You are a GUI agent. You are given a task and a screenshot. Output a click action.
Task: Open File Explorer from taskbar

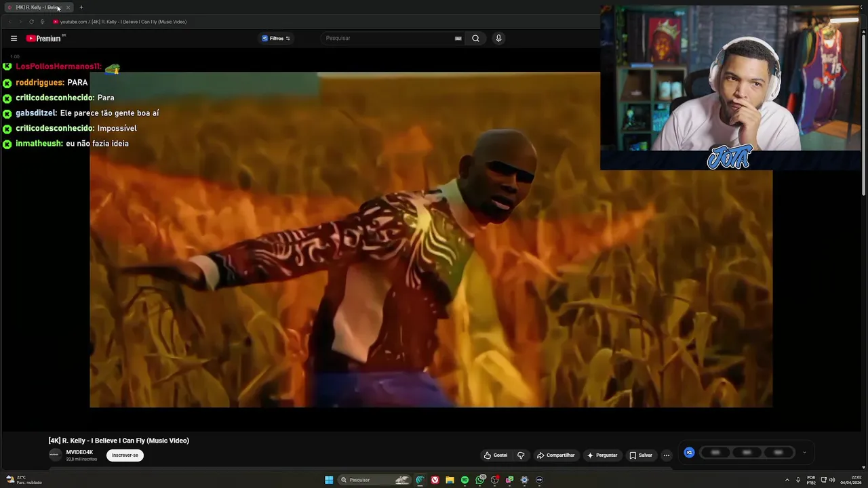click(450, 480)
